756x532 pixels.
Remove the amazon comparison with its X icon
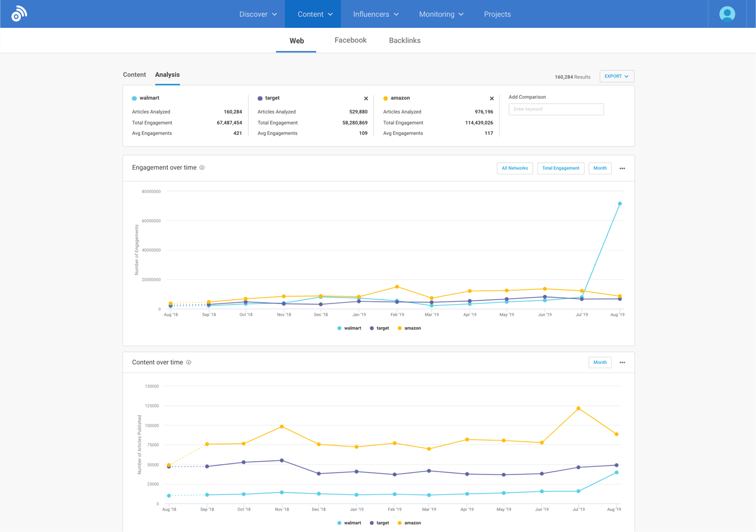491,98
